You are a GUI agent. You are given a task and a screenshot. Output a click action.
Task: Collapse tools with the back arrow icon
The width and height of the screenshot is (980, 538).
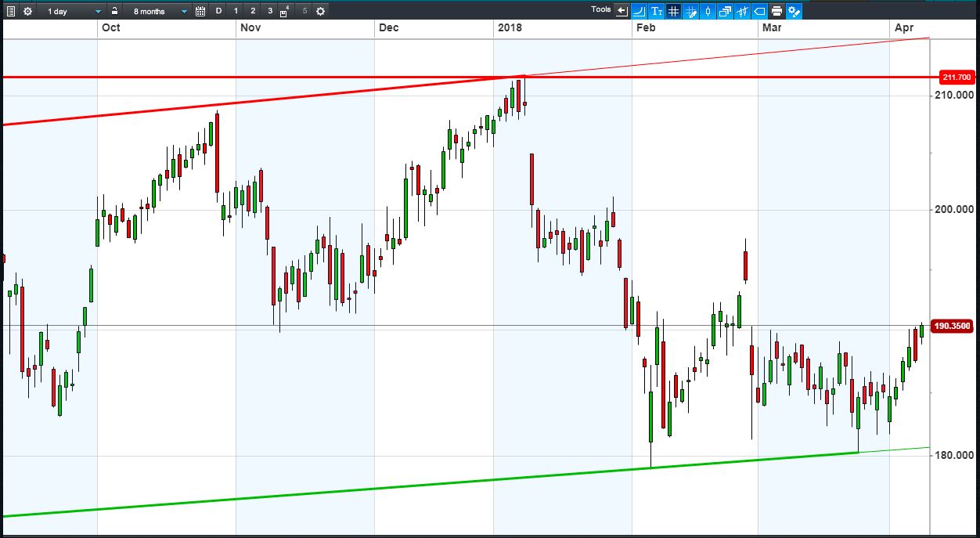coord(622,11)
